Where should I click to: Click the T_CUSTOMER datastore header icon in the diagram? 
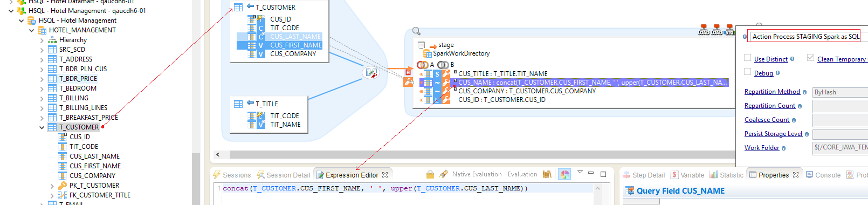[x=238, y=8]
